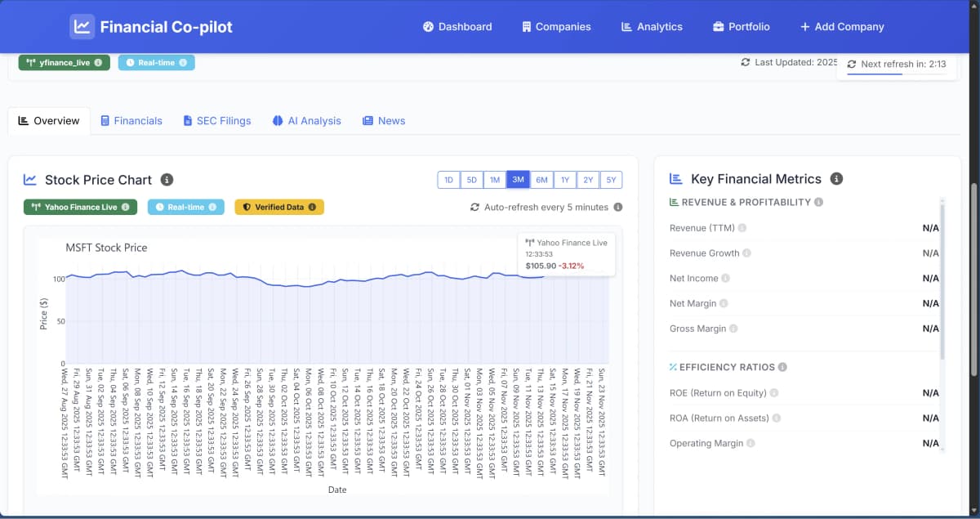Click the Financial Co-pilot chart logo icon
The width and height of the screenshot is (980, 519).
point(82,26)
